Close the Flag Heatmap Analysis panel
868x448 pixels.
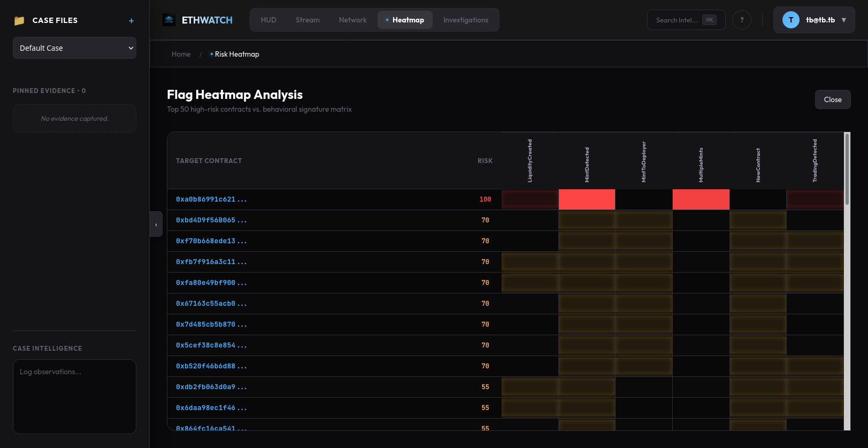pos(833,99)
